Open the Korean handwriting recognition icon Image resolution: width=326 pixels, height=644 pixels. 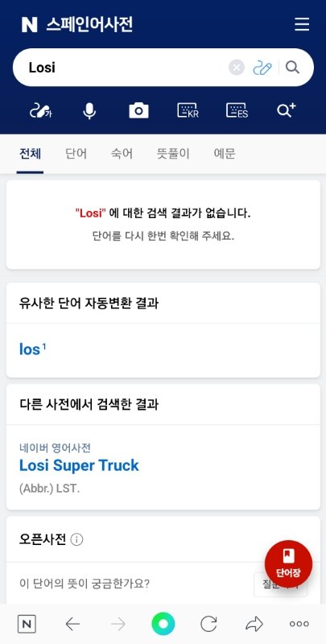pyautogui.click(x=40, y=110)
